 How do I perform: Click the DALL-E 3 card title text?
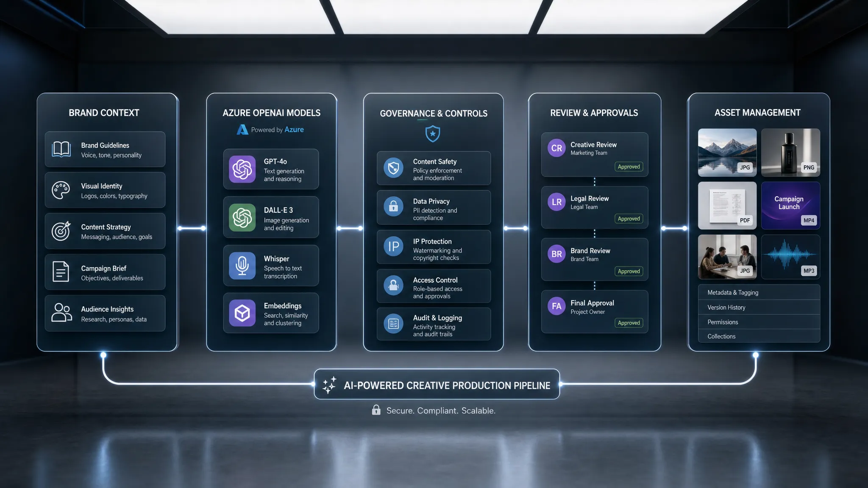(278, 210)
